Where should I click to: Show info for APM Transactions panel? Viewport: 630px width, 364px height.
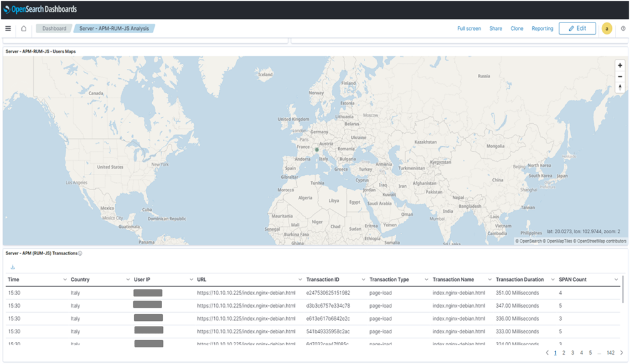pyautogui.click(x=80, y=253)
